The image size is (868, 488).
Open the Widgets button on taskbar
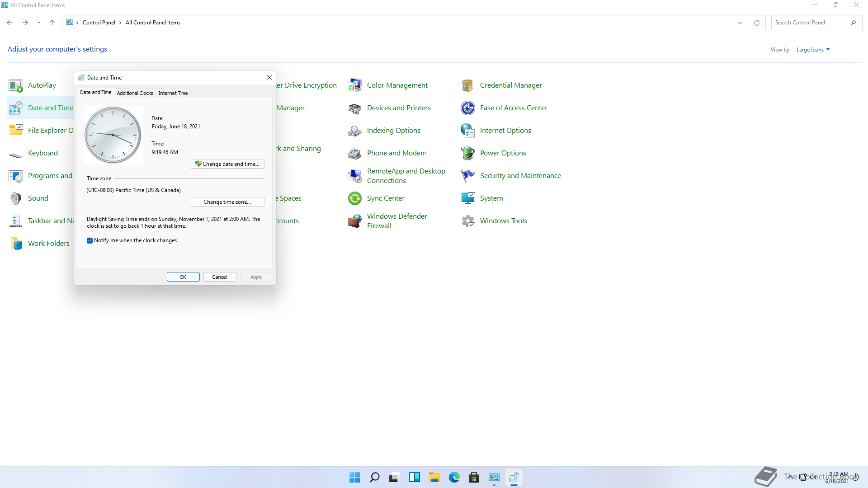point(415,477)
